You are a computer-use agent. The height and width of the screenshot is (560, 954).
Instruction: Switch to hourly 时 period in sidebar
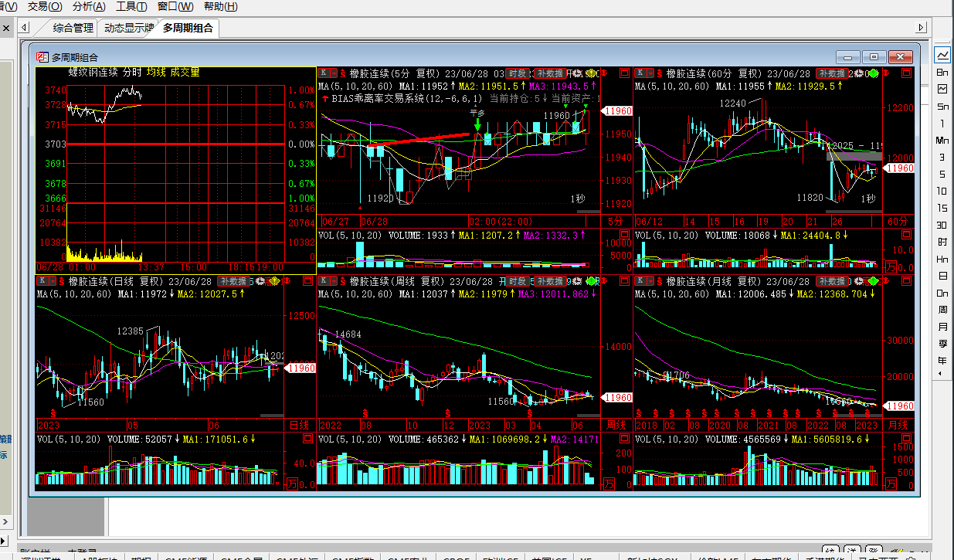click(x=942, y=242)
